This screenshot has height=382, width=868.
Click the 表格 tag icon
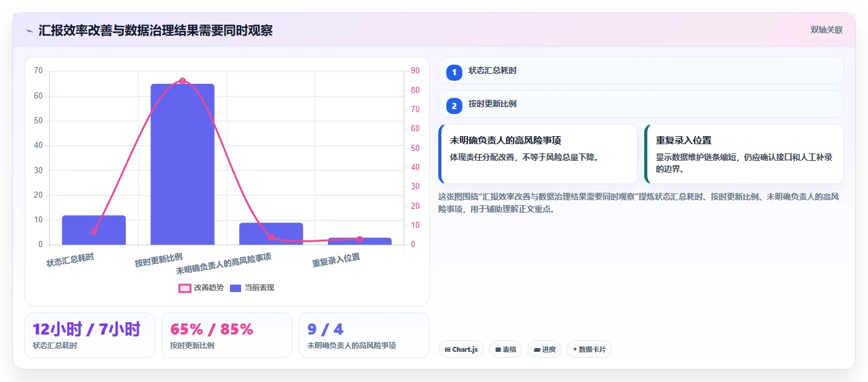[x=498, y=349]
